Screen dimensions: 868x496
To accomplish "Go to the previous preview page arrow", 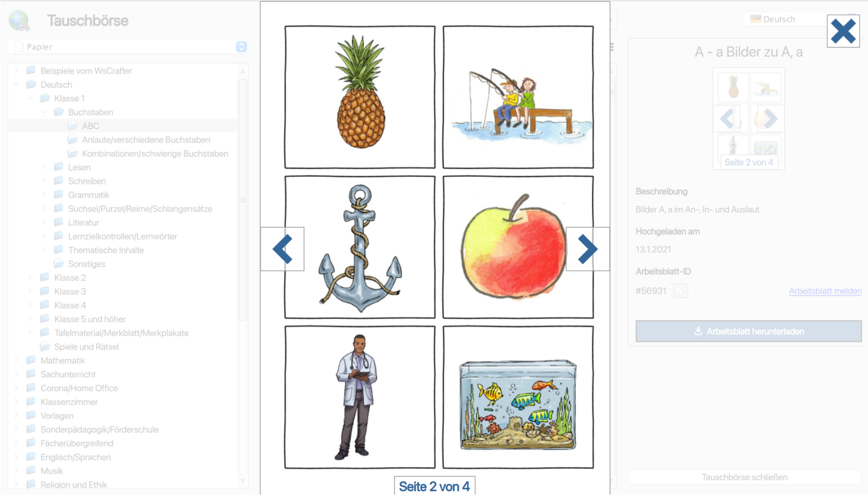I will click(283, 249).
